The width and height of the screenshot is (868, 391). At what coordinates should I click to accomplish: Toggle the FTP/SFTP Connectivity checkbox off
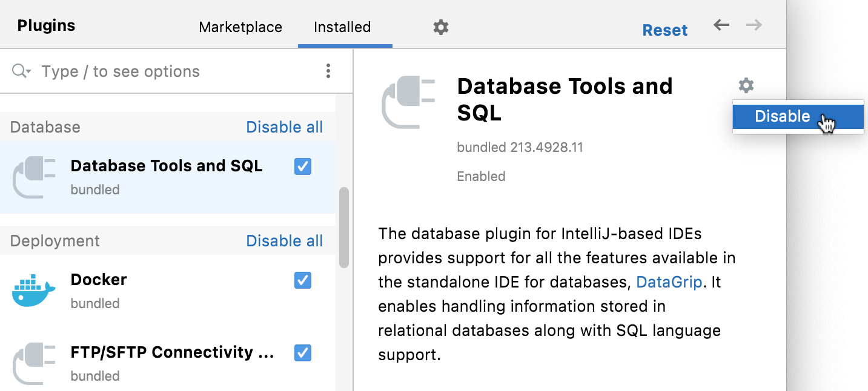point(302,353)
